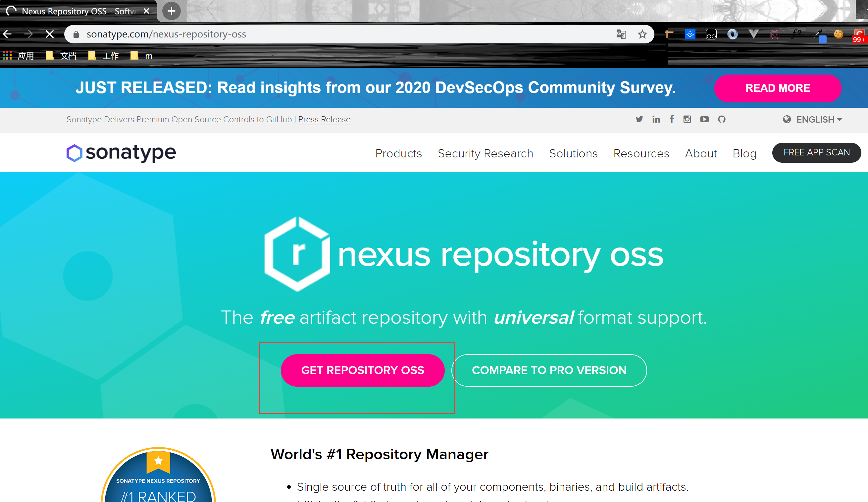Viewport: 868px width, 502px height.
Task: Click the nexus repository oss hero logo
Action: (464, 254)
